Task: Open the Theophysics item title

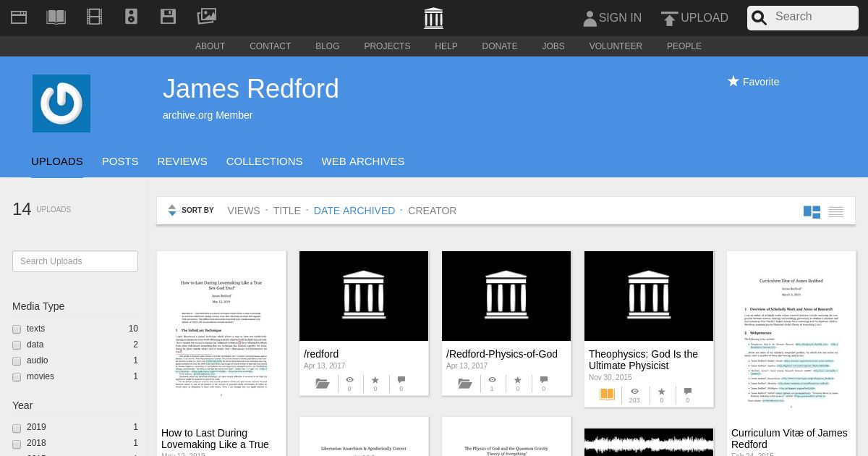Action: click(644, 360)
